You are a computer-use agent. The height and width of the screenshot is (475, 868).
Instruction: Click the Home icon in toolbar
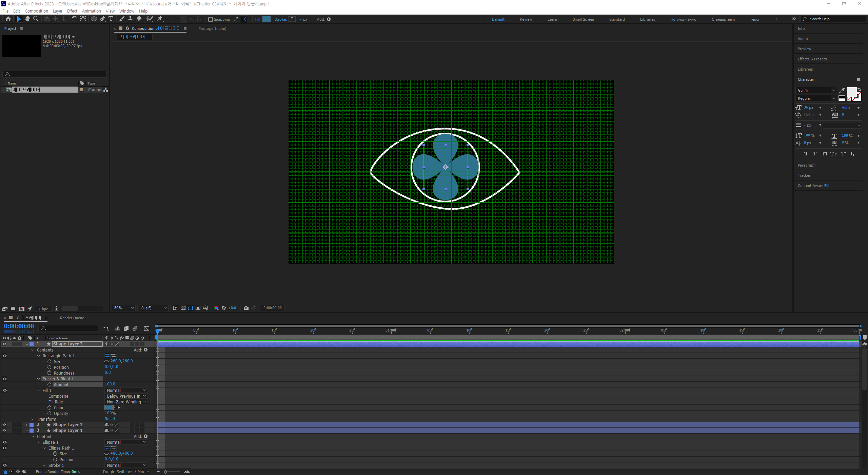point(8,19)
